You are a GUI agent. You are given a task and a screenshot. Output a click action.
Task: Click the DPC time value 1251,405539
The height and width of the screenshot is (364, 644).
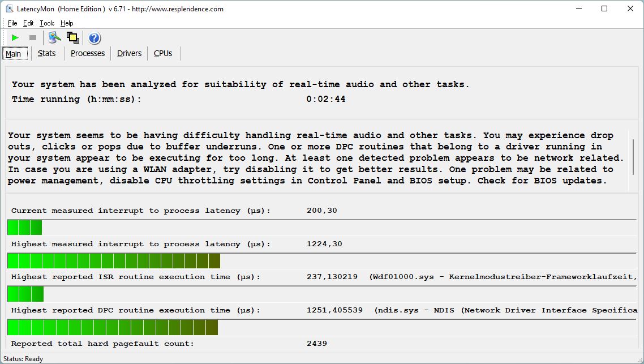click(x=334, y=310)
